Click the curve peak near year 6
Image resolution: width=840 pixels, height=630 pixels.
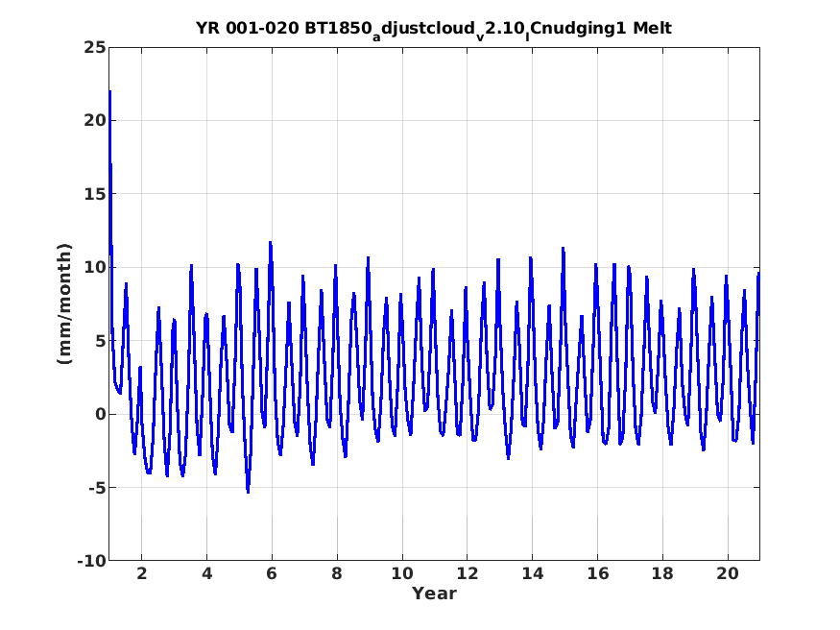(x=271, y=243)
